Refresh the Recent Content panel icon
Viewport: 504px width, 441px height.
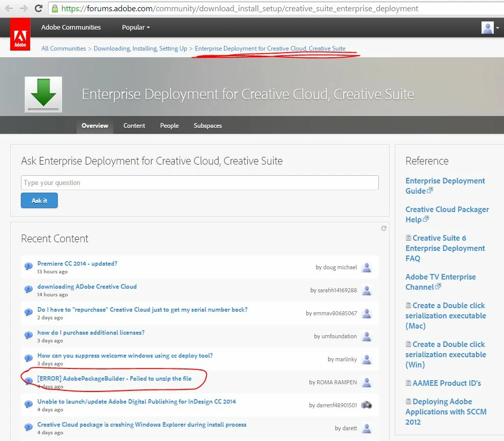click(x=383, y=228)
